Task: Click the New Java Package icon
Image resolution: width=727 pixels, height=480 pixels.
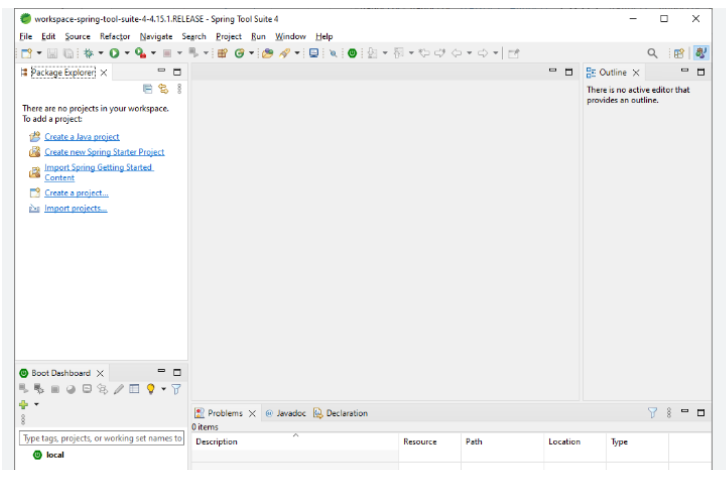Action: 223,53
